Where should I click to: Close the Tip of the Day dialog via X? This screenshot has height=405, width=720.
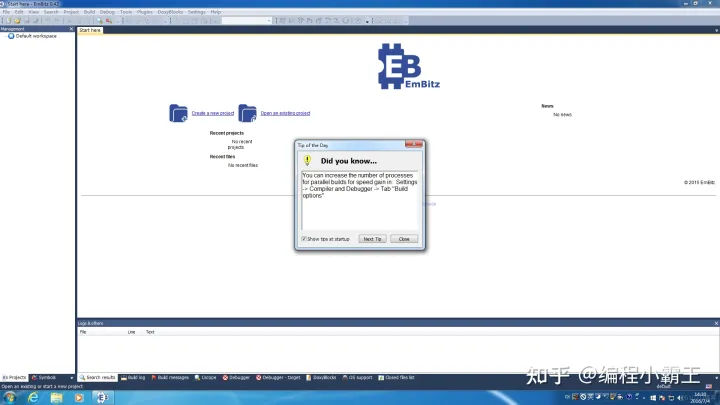point(414,144)
